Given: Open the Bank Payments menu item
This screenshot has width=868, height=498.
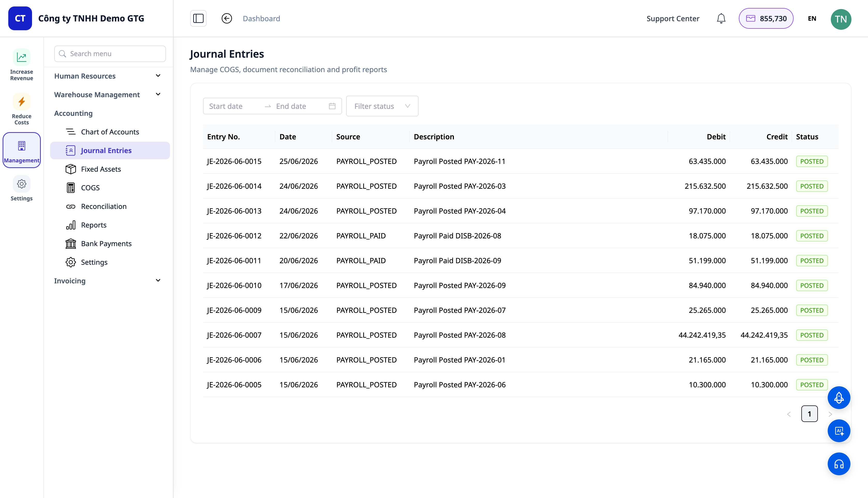Looking at the screenshot, I should coord(110,244).
